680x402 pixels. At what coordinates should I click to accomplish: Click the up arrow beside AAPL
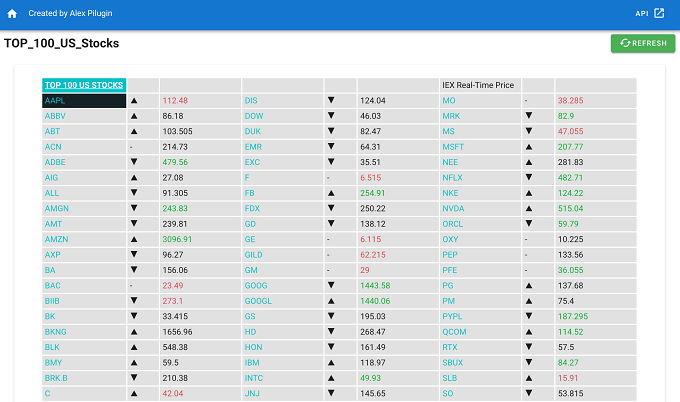pyautogui.click(x=134, y=101)
